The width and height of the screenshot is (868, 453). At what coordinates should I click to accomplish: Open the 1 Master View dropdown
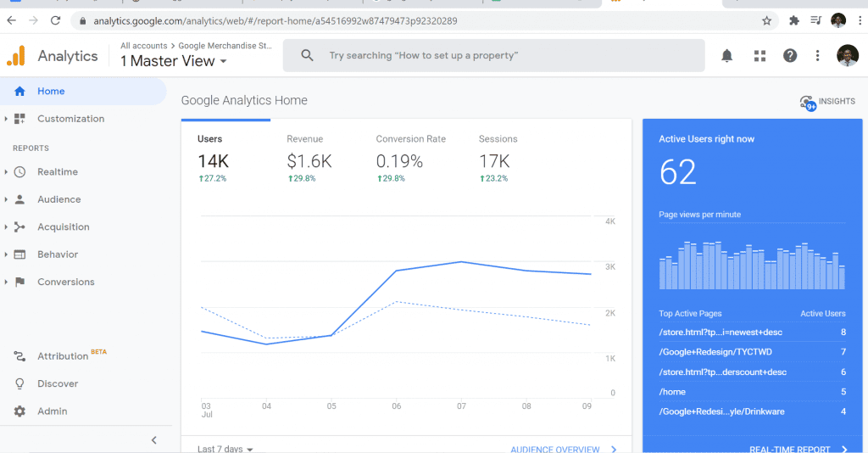174,61
